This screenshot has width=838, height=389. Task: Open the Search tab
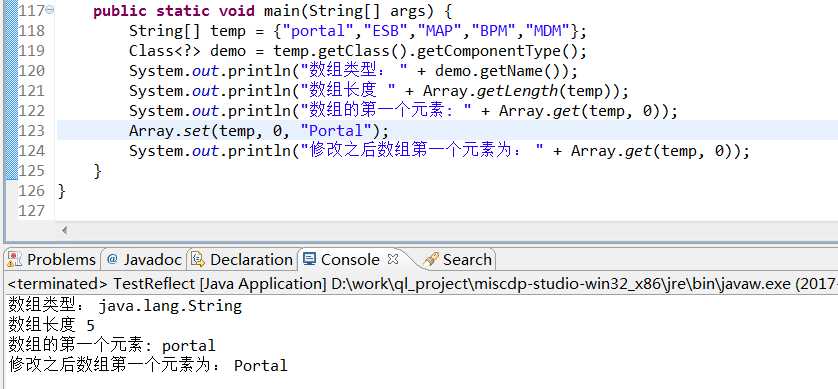(457, 260)
